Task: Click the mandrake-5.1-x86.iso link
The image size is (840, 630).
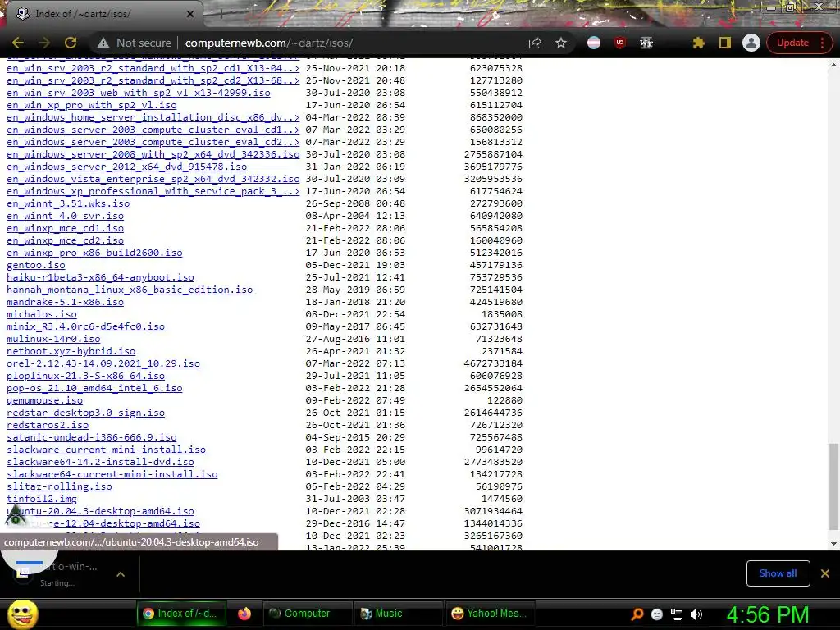Action: coord(65,302)
